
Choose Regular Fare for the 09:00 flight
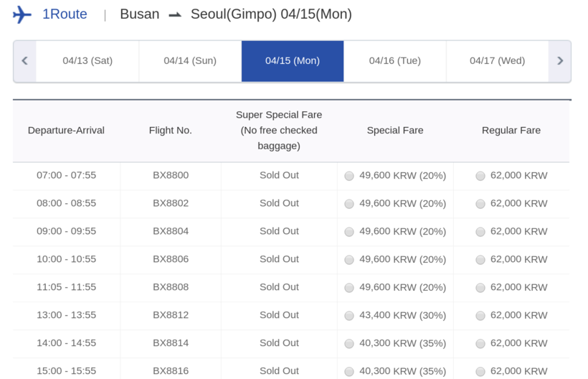point(480,232)
